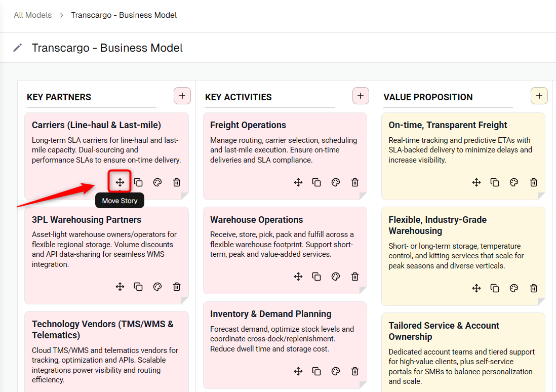Viewport: 556px width, 392px height.
Task: Open color palette for Carriers card
Action: (x=157, y=182)
